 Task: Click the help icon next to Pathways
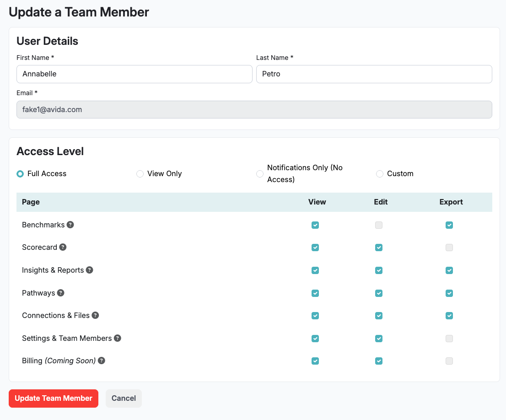click(61, 293)
